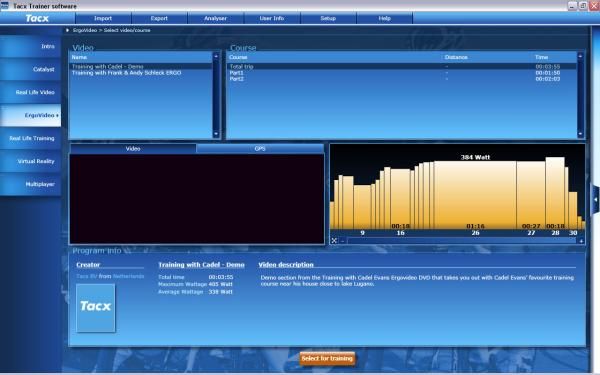Open the Catalyst section
Image resolution: width=600 pixels, height=375 pixels.
[30, 69]
